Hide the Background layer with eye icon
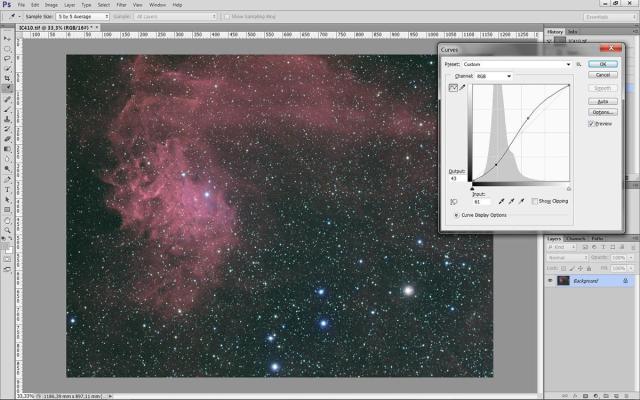640x400 pixels. coord(550,281)
